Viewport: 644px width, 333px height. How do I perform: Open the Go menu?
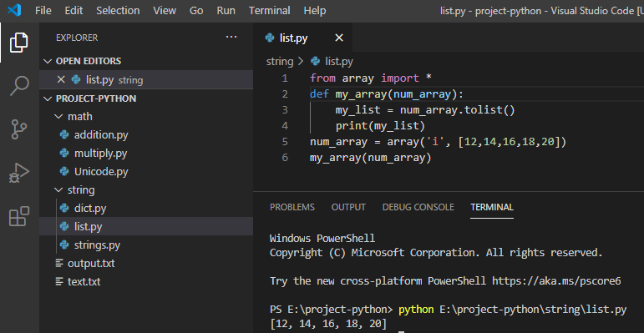tap(196, 10)
